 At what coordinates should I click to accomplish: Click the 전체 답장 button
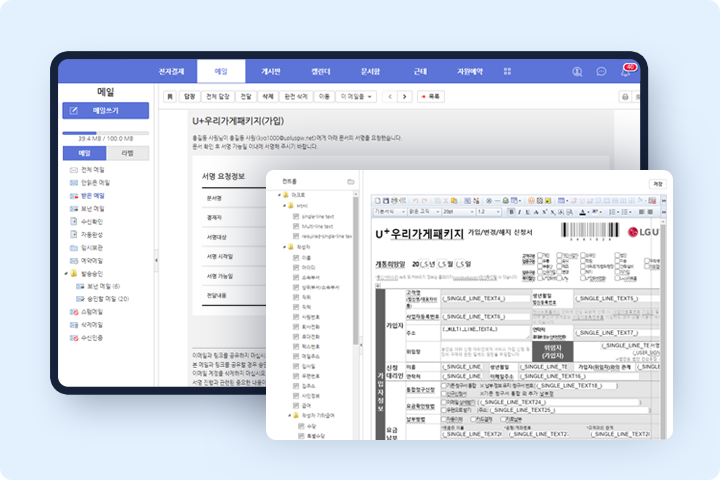pyautogui.click(x=218, y=96)
